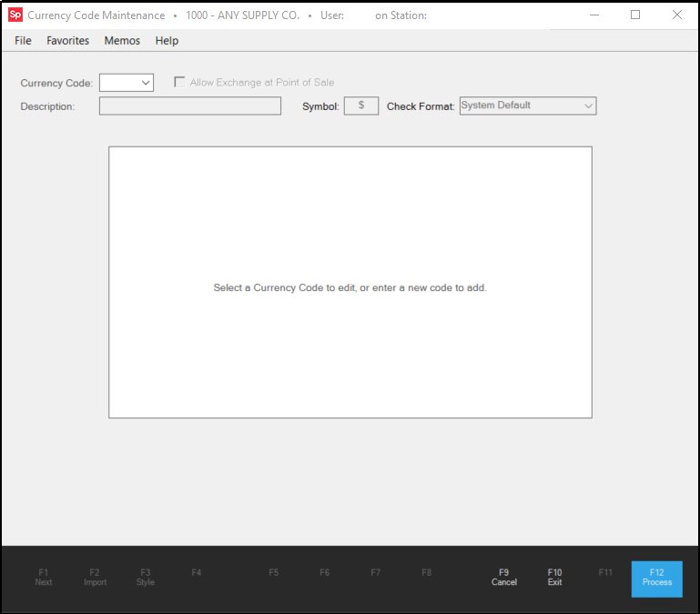Click the F4 function key
This screenshot has height=614, width=700.
pos(197,572)
